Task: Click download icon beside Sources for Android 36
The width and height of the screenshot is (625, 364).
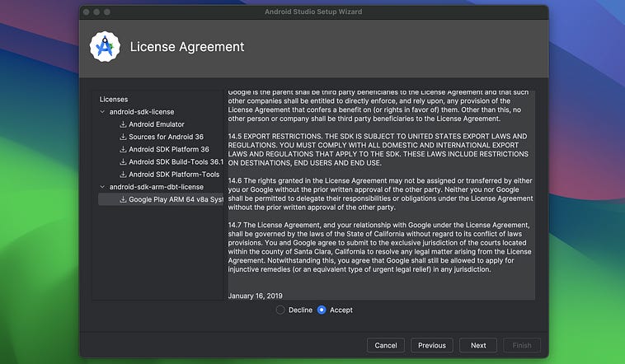Action: tap(123, 137)
